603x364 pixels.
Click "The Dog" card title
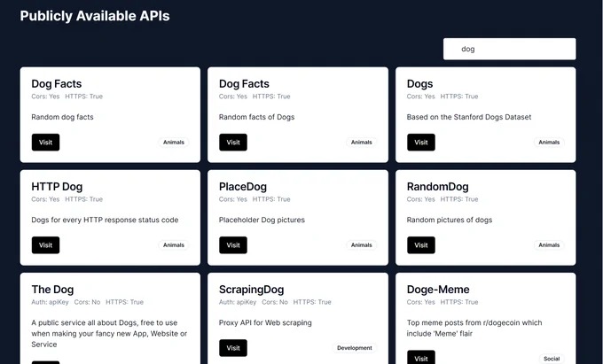(52, 290)
